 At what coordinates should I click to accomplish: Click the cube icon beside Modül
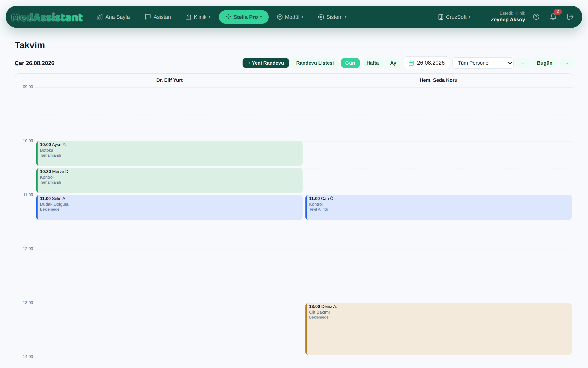280,17
